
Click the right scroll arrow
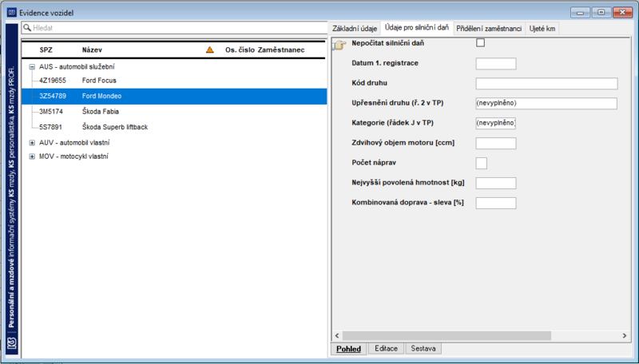pos(625,336)
